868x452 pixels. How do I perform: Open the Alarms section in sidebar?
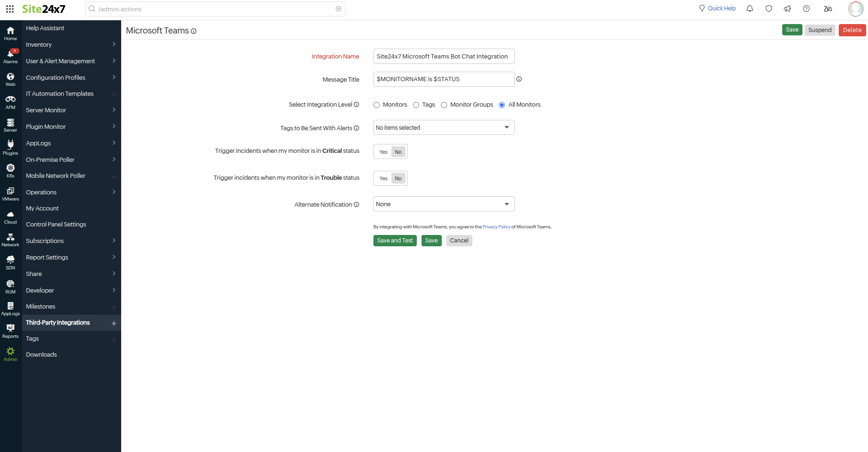point(10,55)
